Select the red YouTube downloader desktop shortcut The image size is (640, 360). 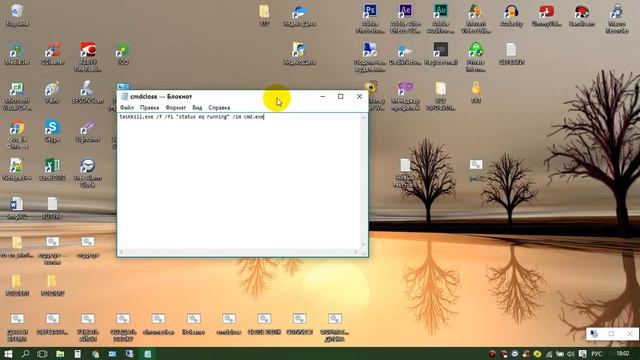point(546,16)
